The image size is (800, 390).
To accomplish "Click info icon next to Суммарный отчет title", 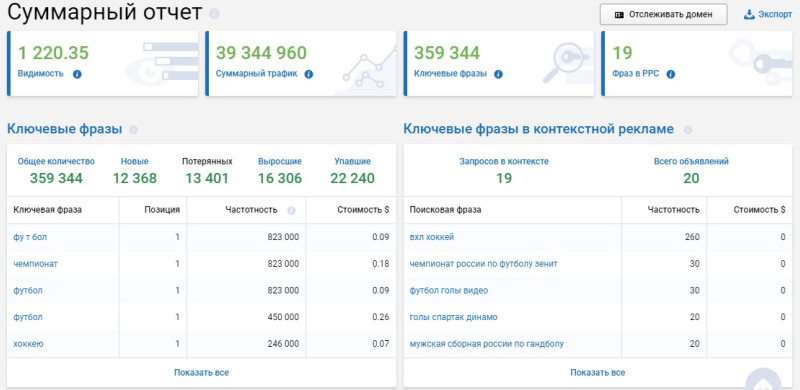I will coord(214,14).
